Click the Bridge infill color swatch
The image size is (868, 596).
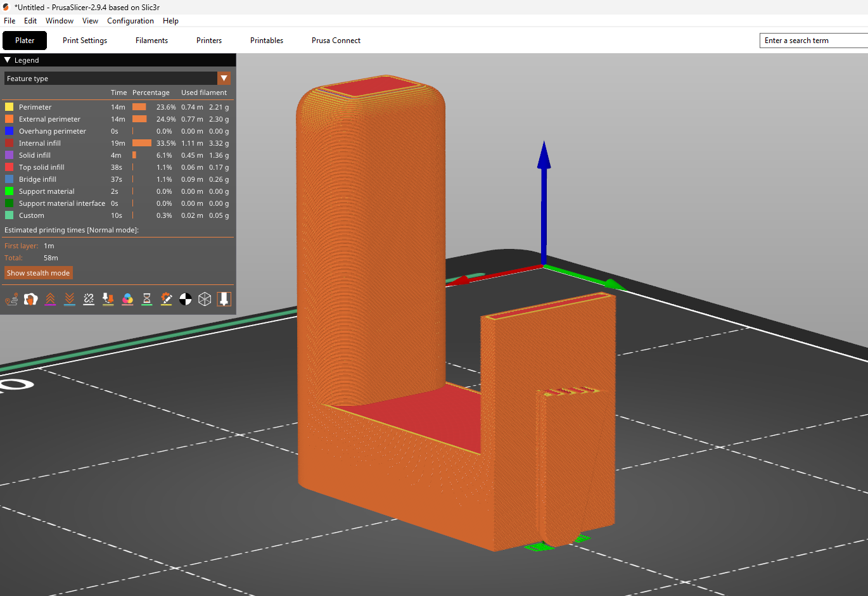pos(10,179)
